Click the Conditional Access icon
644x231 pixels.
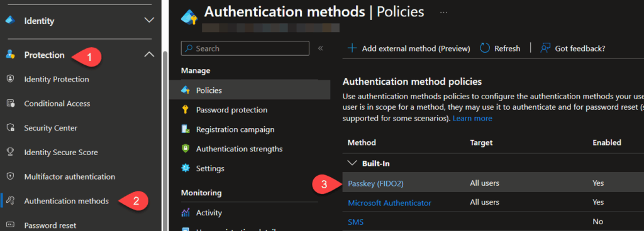(11, 104)
